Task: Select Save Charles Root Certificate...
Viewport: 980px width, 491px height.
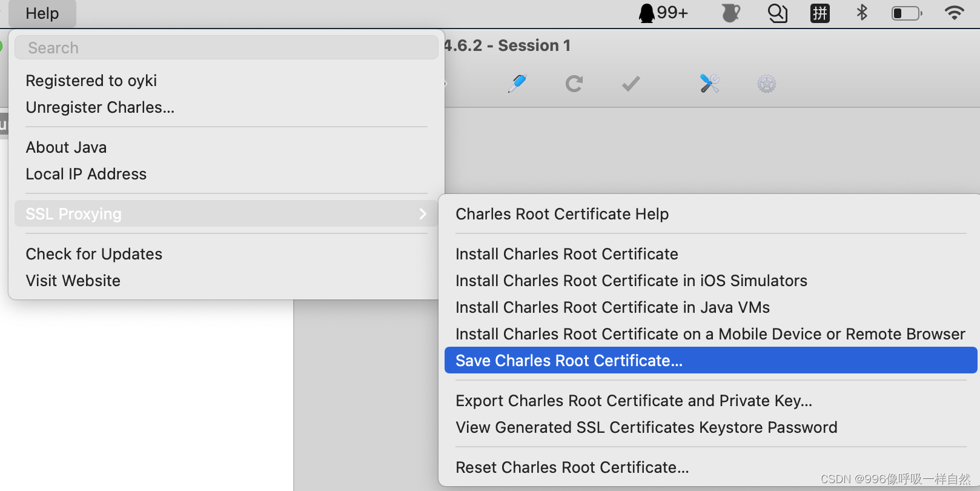Action: (711, 361)
